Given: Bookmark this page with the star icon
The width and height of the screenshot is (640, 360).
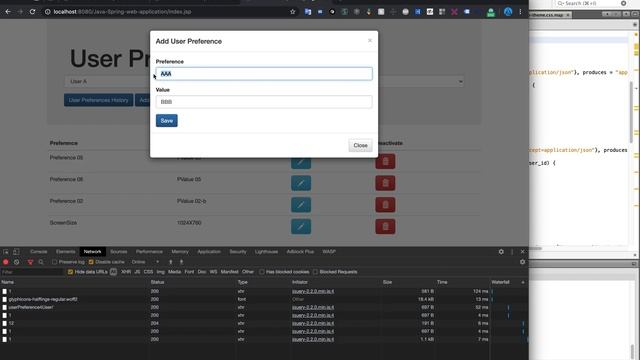Looking at the screenshot, I should pos(293,12).
